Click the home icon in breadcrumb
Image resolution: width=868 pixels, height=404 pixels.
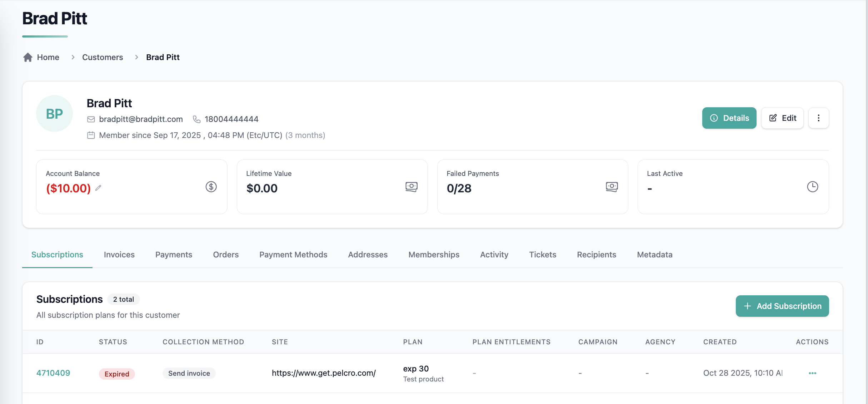[x=28, y=57]
